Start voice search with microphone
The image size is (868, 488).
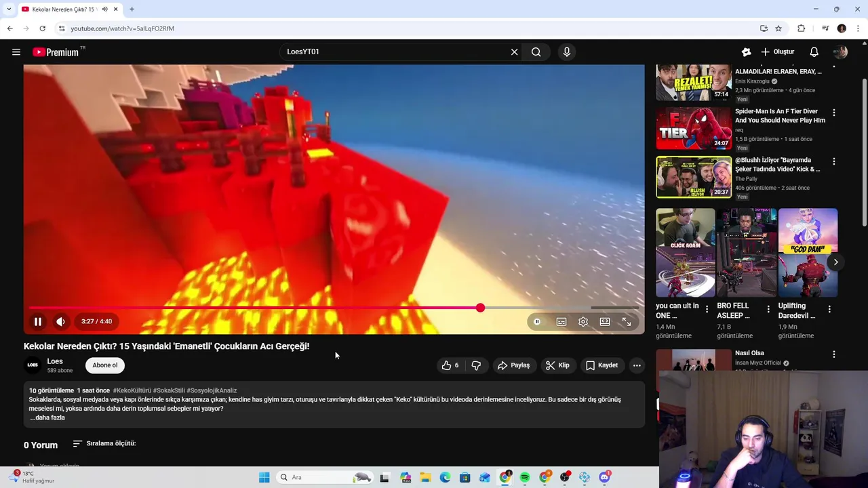(567, 52)
